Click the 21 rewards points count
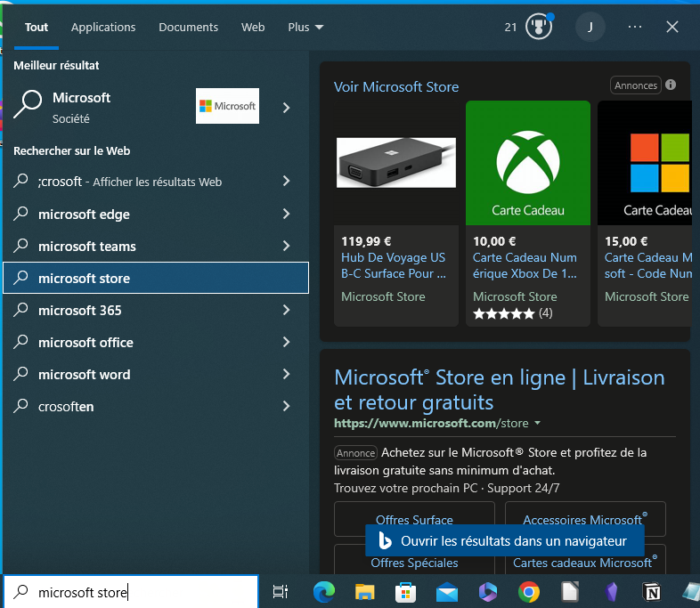The height and width of the screenshot is (608, 700). click(x=510, y=28)
